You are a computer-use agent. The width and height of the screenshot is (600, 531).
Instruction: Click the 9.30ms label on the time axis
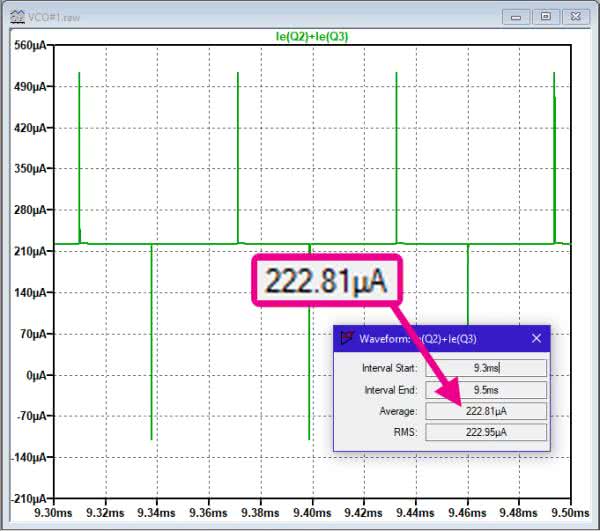(52, 513)
